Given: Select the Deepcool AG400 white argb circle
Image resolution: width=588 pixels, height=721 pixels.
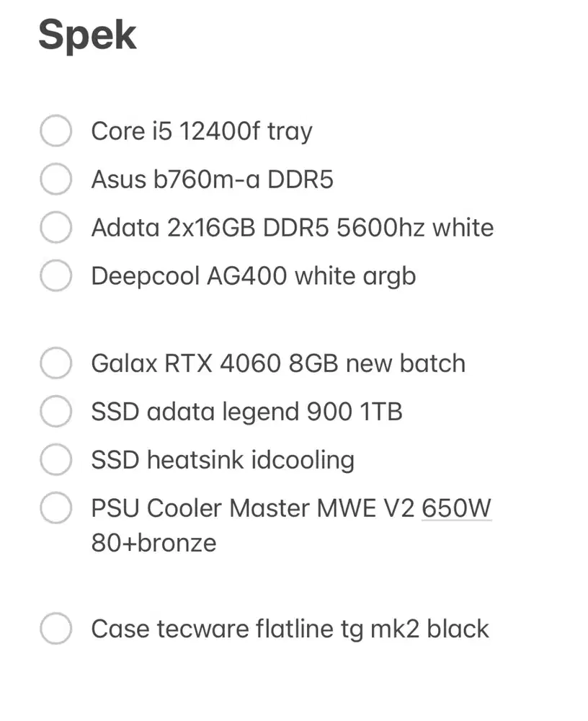Looking at the screenshot, I should pyautogui.click(x=55, y=275).
